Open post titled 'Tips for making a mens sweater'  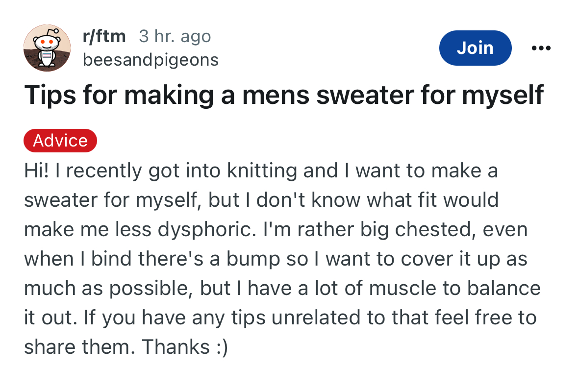click(284, 96)
